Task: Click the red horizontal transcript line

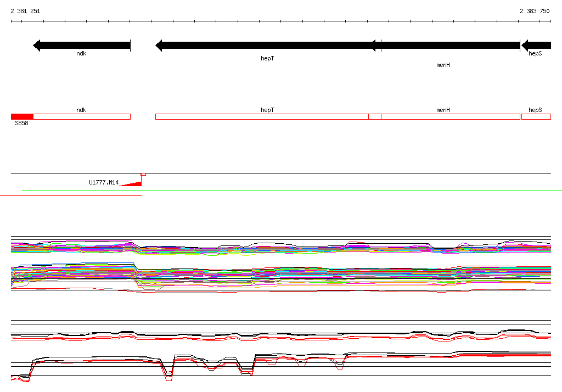Action: coord(71,195)
